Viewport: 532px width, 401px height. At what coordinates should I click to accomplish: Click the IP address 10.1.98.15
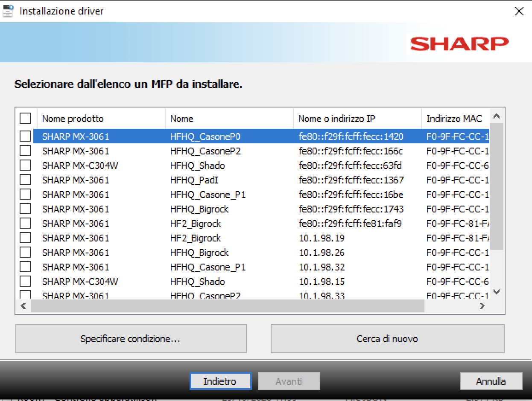pos(322,282)
